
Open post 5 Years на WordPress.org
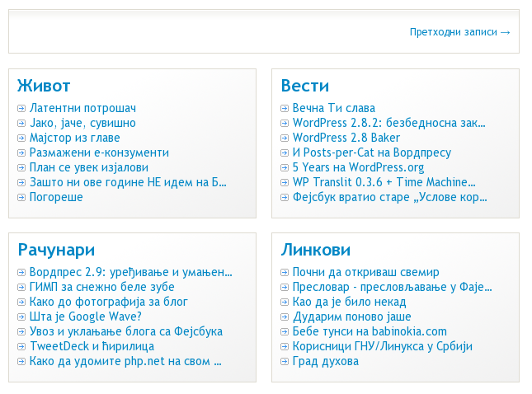coord(358,167)
